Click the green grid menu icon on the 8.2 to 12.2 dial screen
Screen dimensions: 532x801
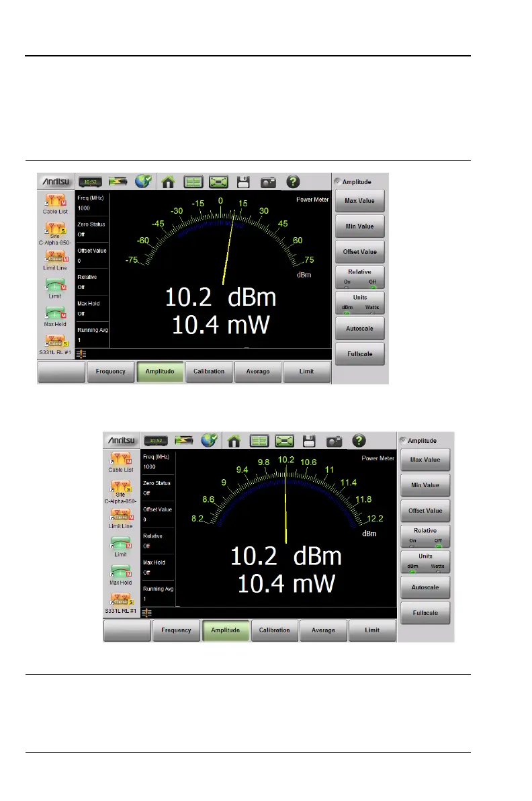[x=259, y=441]
